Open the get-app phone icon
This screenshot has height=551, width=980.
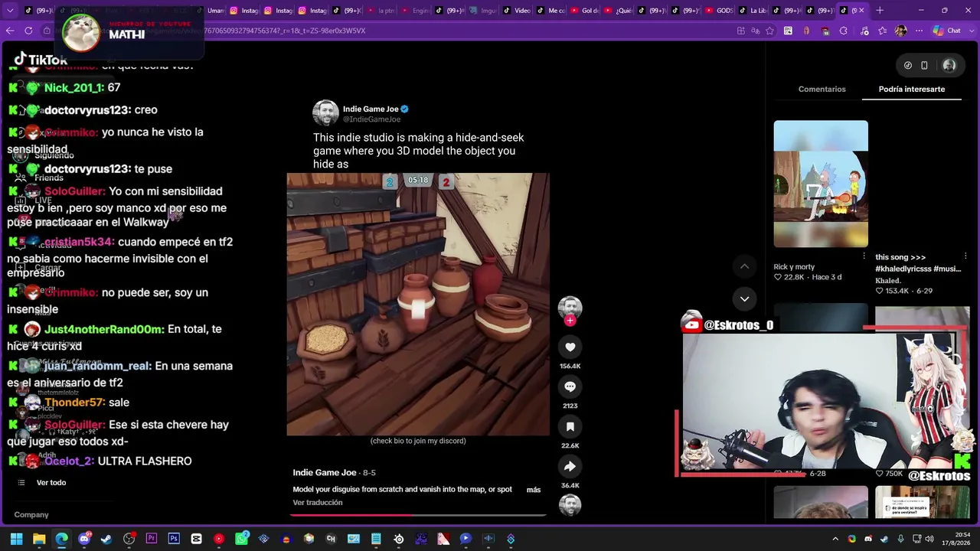click(x=924, y=66)
